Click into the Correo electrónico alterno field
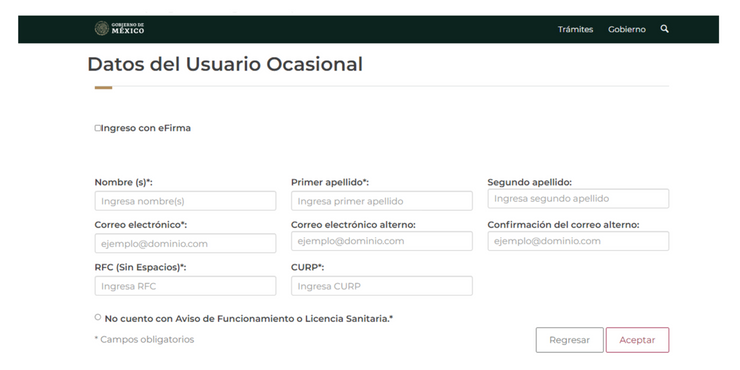This screenshot has width=740, height=370. tap(382, 241)
